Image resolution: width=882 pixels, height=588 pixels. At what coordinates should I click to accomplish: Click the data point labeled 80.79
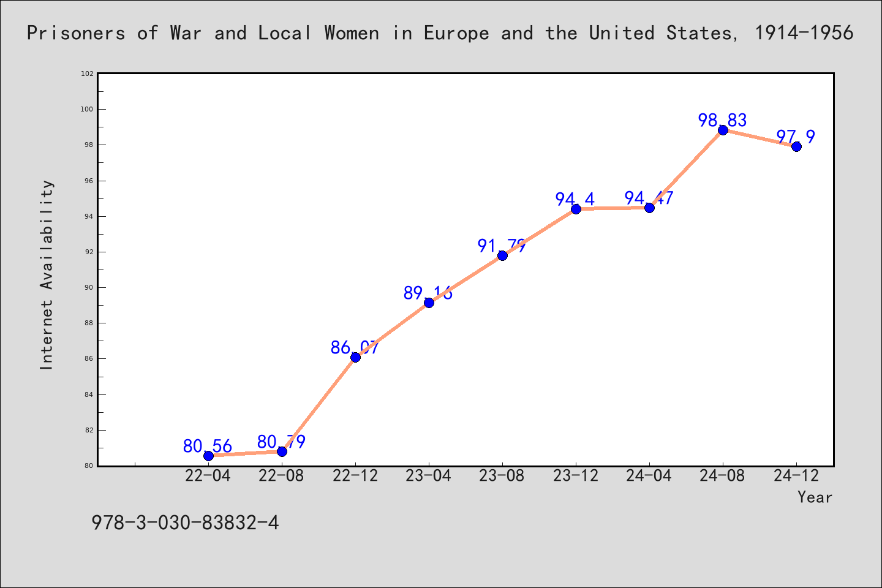[x=282, y=451]
